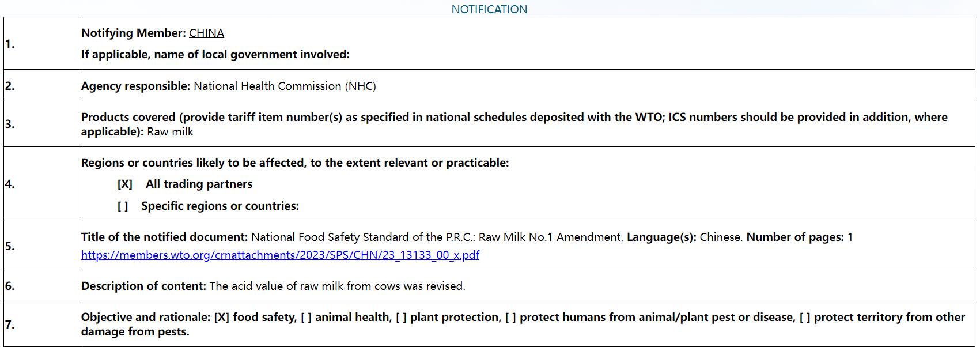Click the Title of the notified document label
Screen dimensions: 980x347
pyautogui.click(x=164, y=237)
